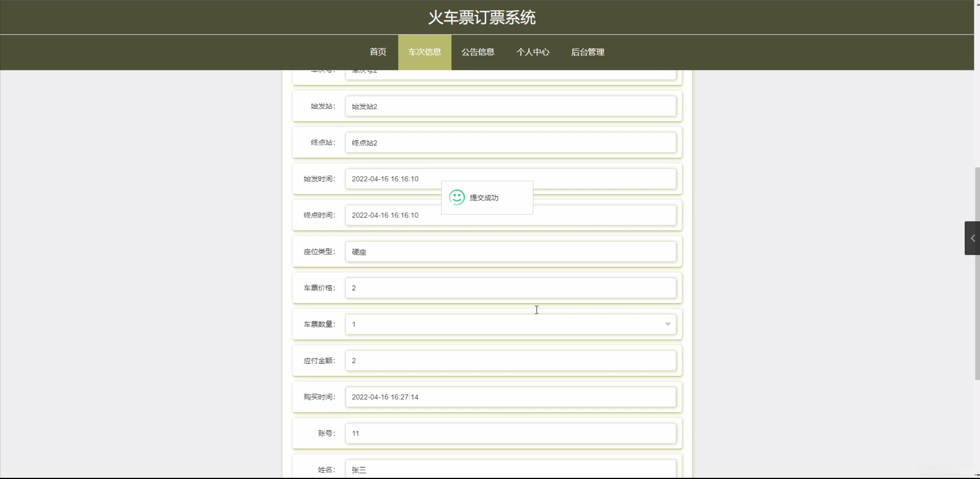980x479 pixels.
Task: Click into the 始发站 input field
Action: (510, 106)
